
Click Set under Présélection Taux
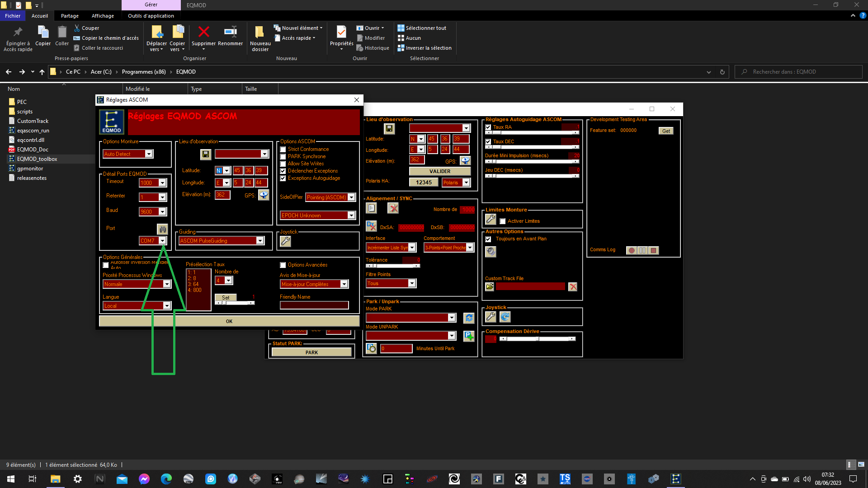pyautogui.click(x=226, y=298)
